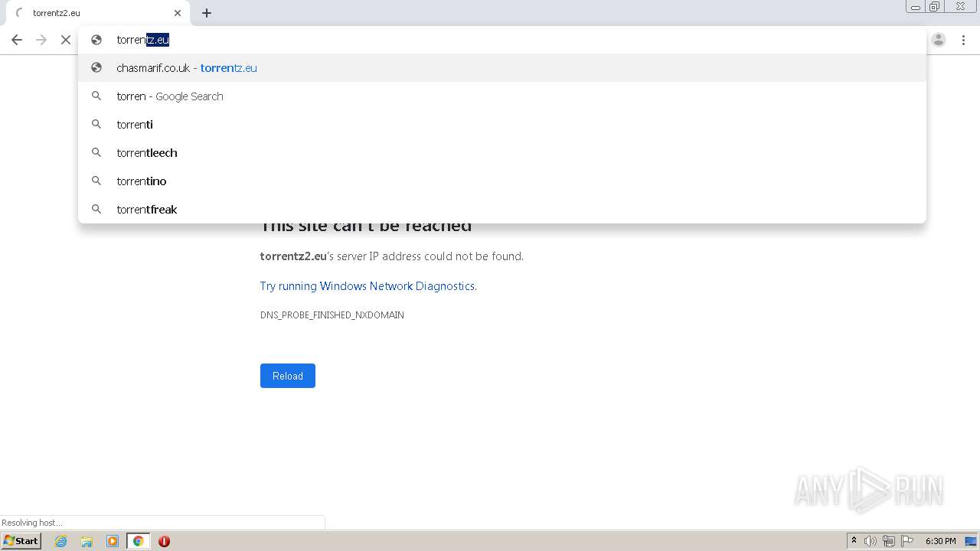Click the torrentz2.eu server IP error message
The height and width of the screenshot is (551, 980).
(392, 256)
